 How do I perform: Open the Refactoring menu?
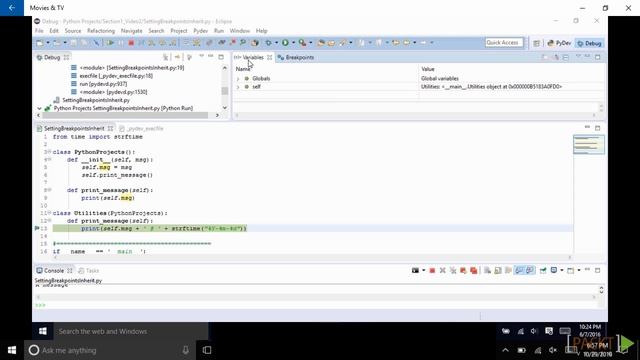[101, 31]
